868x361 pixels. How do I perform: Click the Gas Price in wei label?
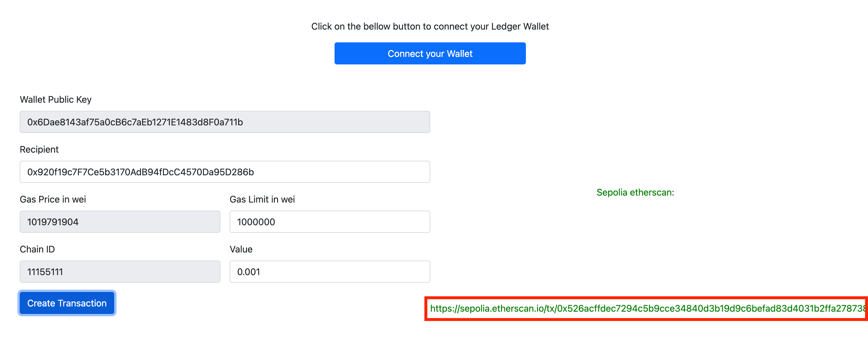[x=52, y=199]
